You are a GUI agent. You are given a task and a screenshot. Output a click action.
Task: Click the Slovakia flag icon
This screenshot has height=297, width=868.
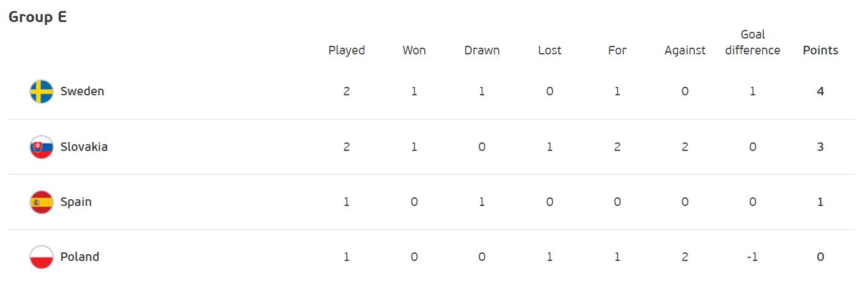(42, 147)
